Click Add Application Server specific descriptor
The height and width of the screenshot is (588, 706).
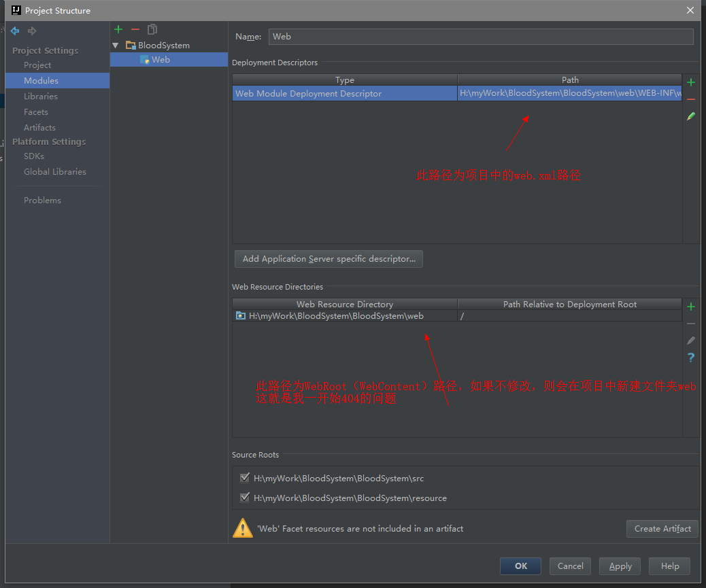pos(329,259)
